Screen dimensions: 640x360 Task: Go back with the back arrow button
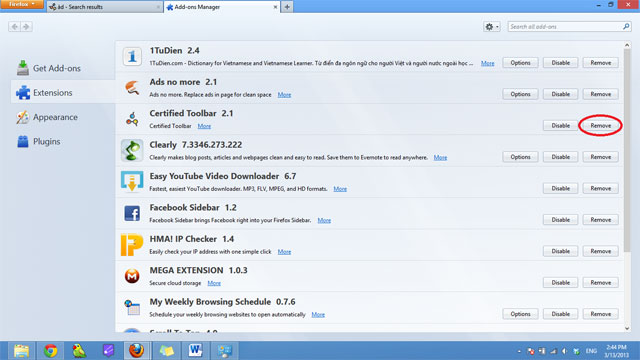(x=15, y=27)
